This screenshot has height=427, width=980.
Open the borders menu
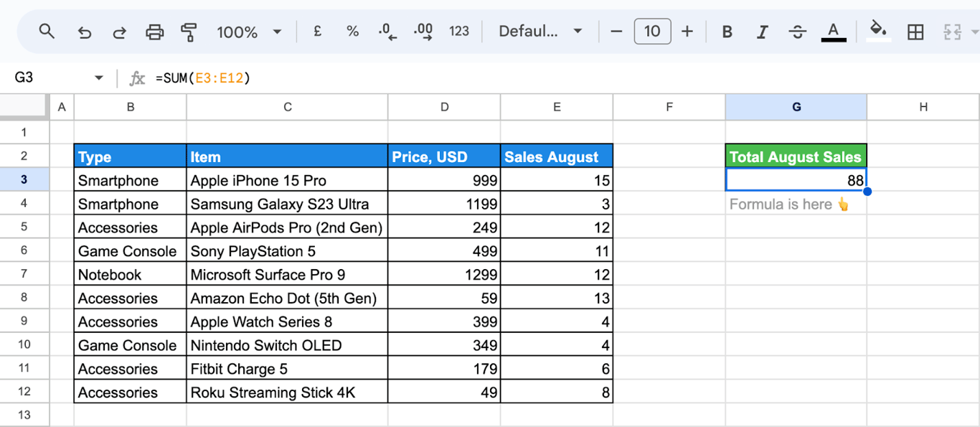point(915,32)
